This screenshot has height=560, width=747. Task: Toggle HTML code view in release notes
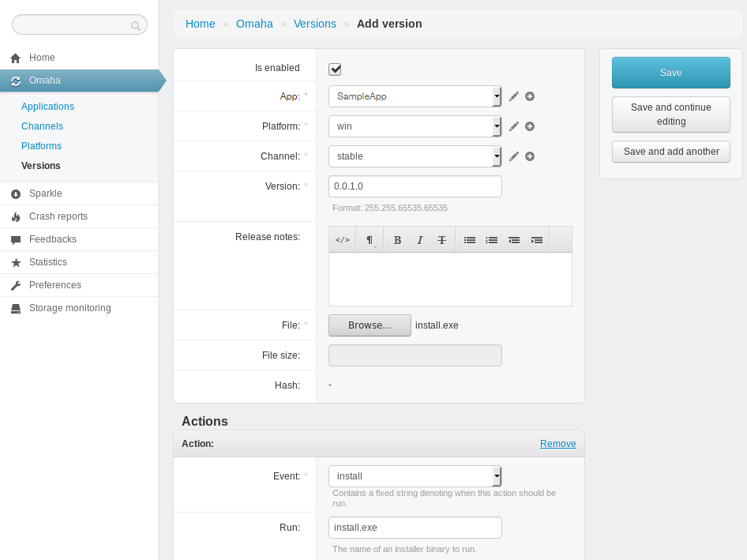point(343,240)
